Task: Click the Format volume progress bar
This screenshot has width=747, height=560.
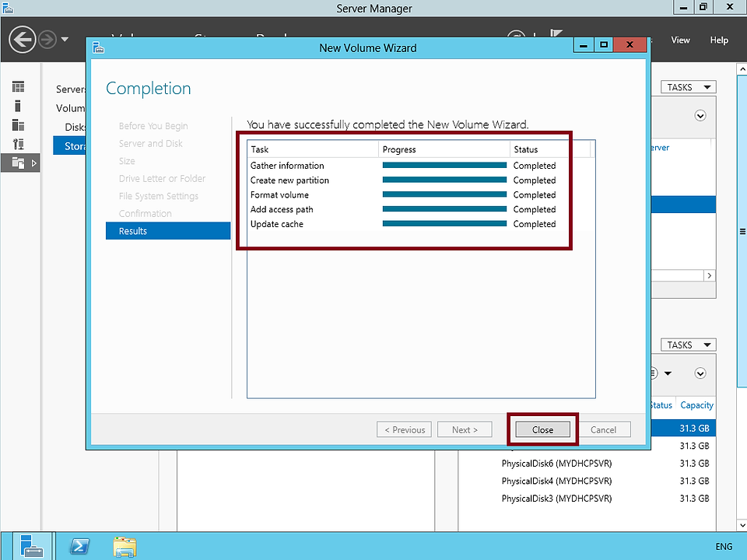Action: pos(444,194)
